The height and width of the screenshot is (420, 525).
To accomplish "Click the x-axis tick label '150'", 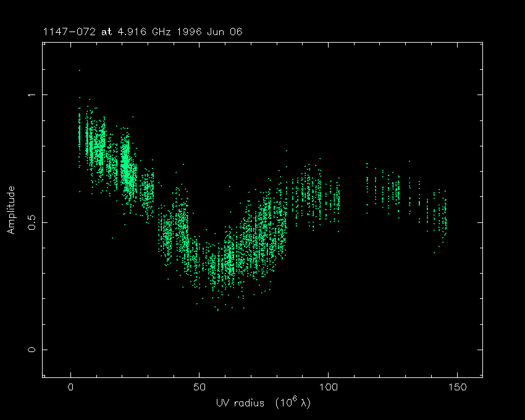I will point(456,388).
